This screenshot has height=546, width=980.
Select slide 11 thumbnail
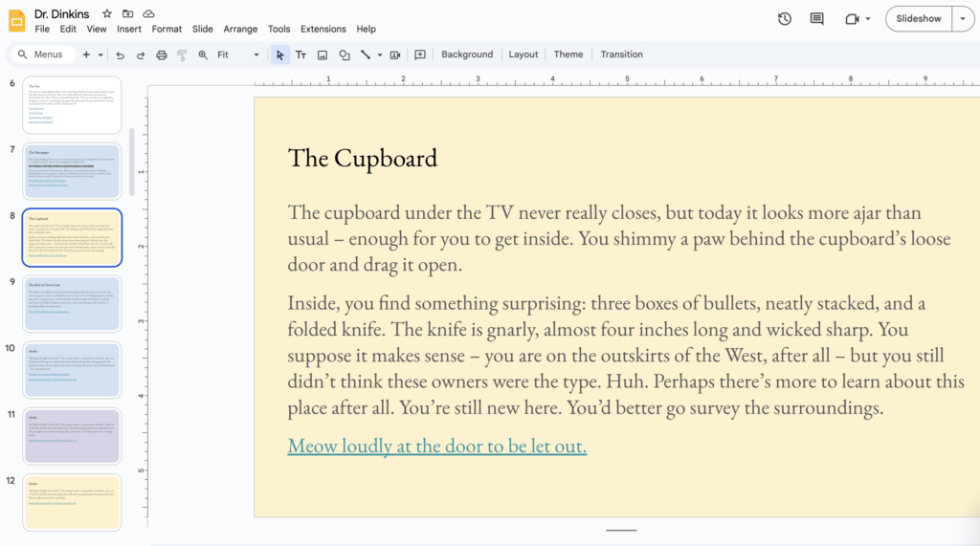[x=73, y=436]
